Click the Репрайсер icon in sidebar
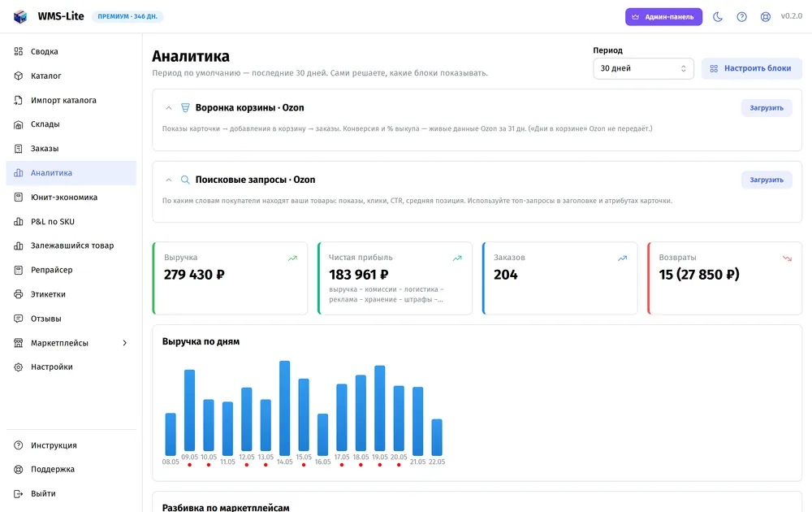The width and height of the screenshot is (812, 512). [18, 270]
